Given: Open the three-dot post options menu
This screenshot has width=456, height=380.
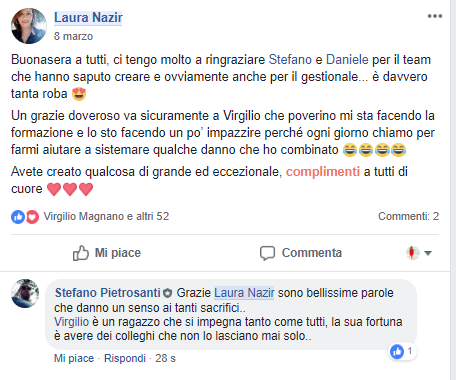Looking at the screenshot, I should tap(435, 16).
